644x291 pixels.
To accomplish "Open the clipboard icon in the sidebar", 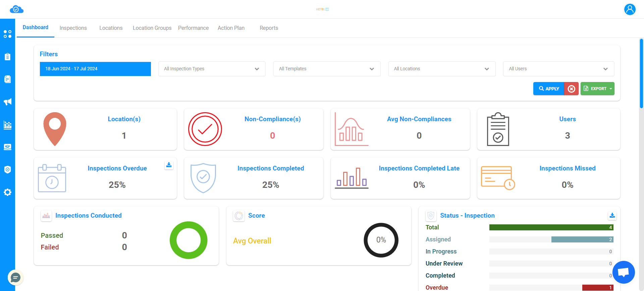I will (7, 57).
